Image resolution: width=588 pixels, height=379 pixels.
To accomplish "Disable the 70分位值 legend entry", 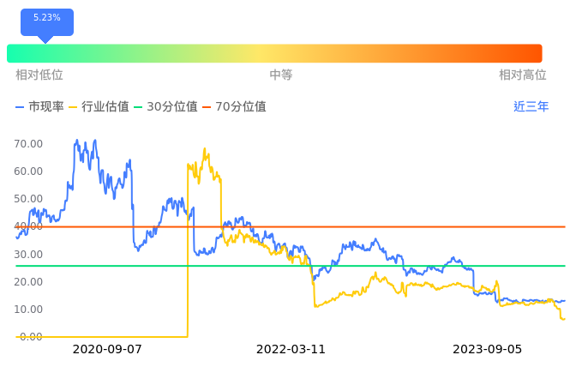I will point(234,107).
